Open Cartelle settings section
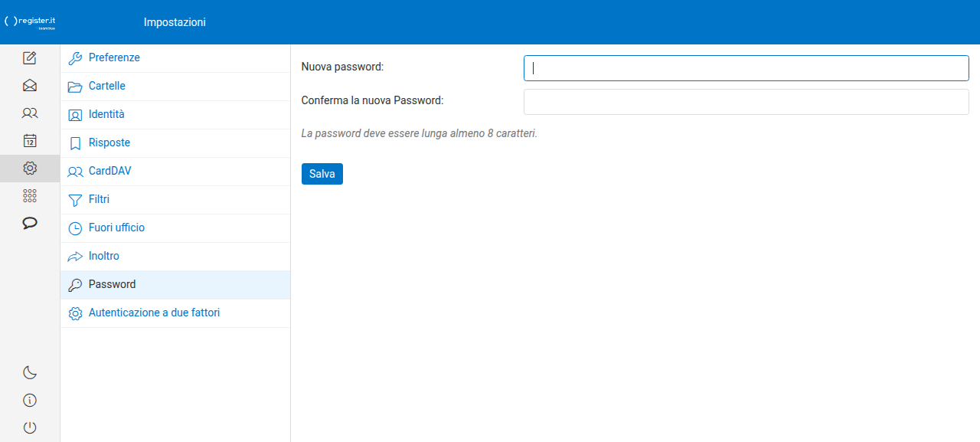The height and width of the screenshot is (442, 980). (x=175, y=87)
